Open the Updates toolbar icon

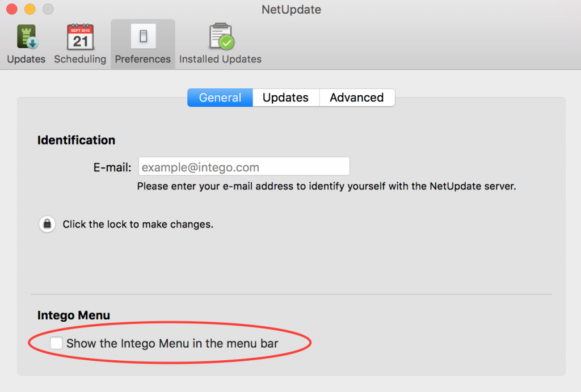coord(26,37)
